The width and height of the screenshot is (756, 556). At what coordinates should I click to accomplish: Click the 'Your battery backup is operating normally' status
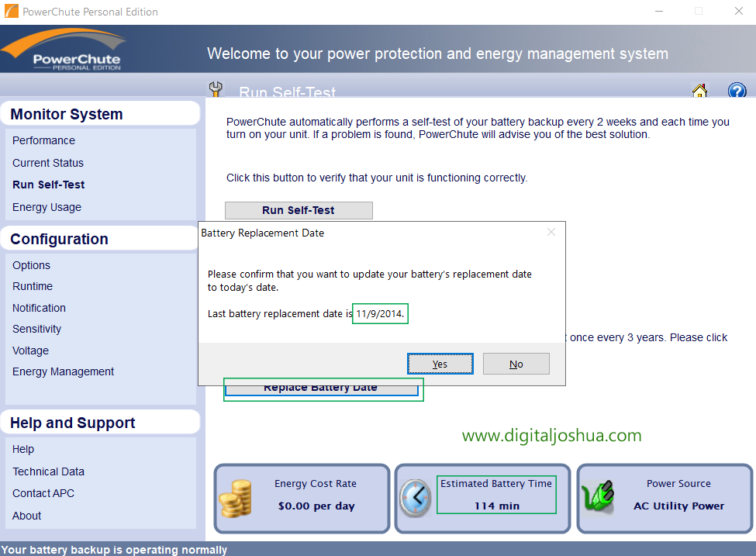114,550
